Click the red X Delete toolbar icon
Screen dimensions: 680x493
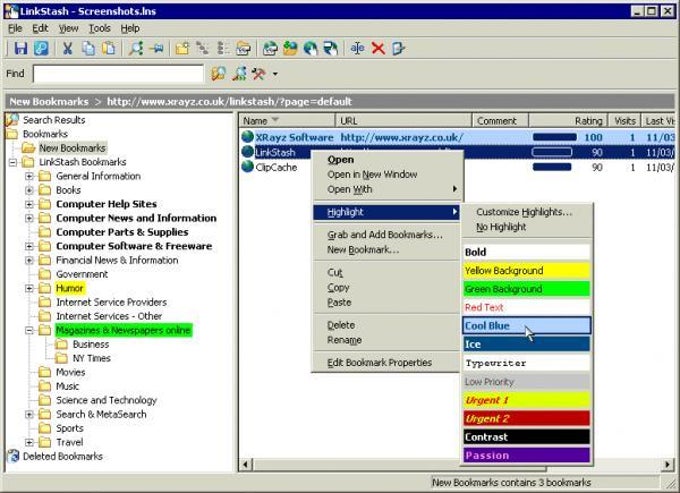coord(378,48)
